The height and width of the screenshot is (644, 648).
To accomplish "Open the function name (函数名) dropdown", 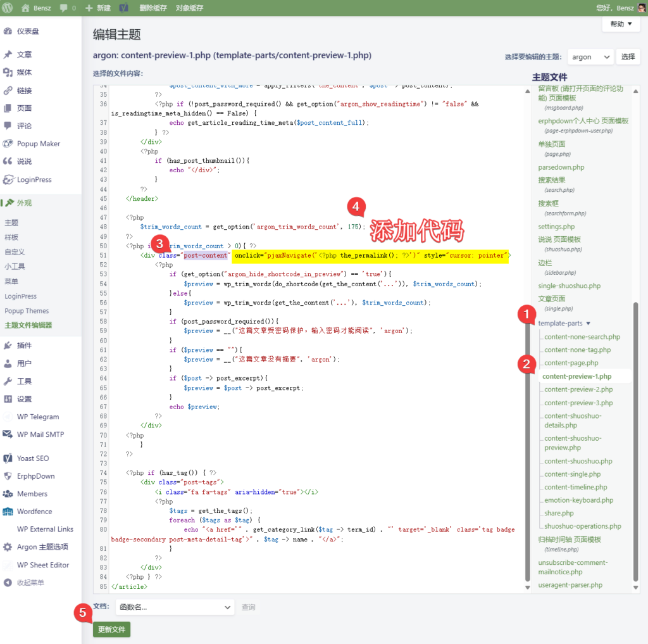I will click(175, 607).
